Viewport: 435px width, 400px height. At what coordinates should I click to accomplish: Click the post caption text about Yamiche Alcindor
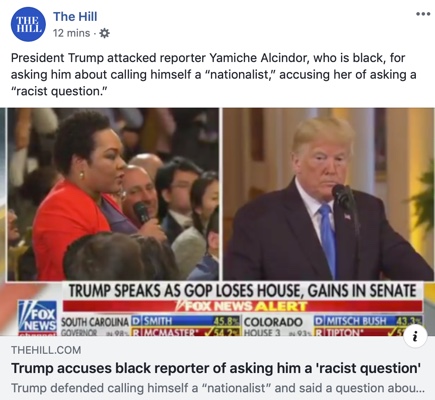click(213, 74)
